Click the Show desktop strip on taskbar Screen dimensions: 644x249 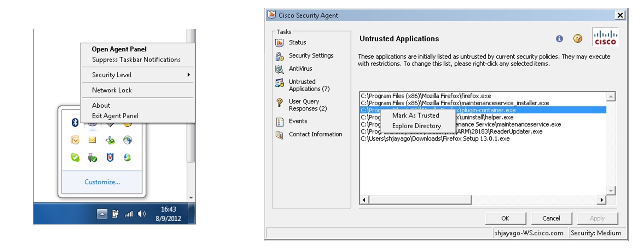(191, 214)
